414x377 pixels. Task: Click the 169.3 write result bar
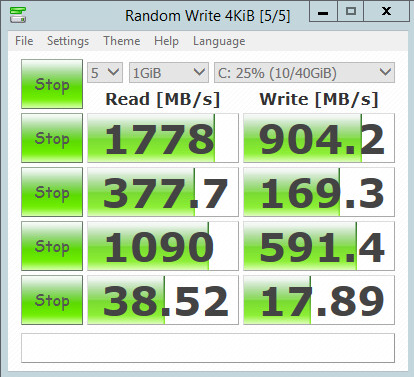(319, 192)
